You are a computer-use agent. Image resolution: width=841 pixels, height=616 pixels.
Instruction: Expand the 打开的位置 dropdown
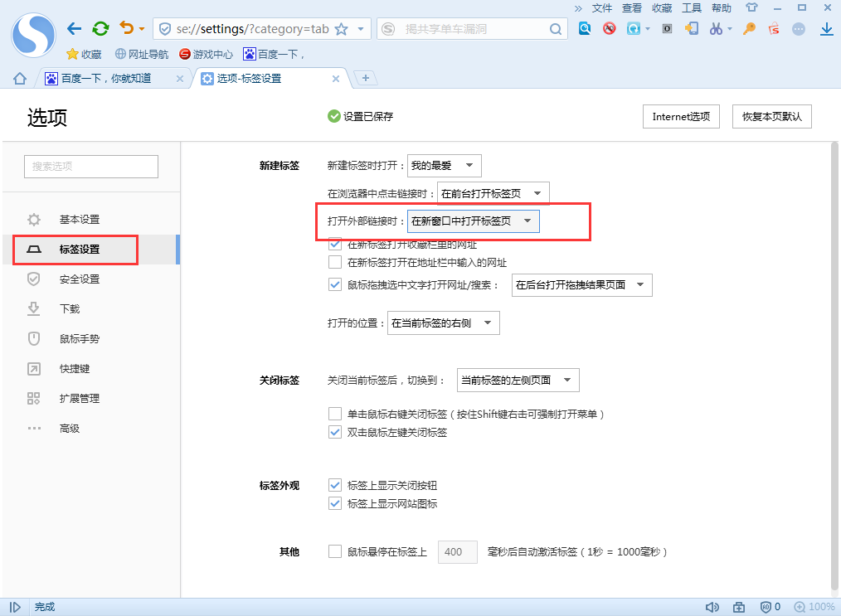(x=443, y=323)
